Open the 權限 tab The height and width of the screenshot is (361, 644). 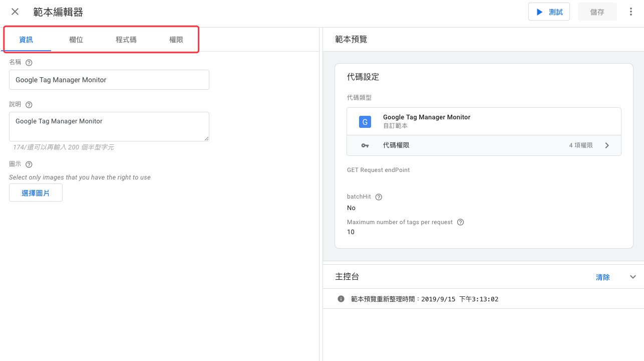[x=176, y=39]
